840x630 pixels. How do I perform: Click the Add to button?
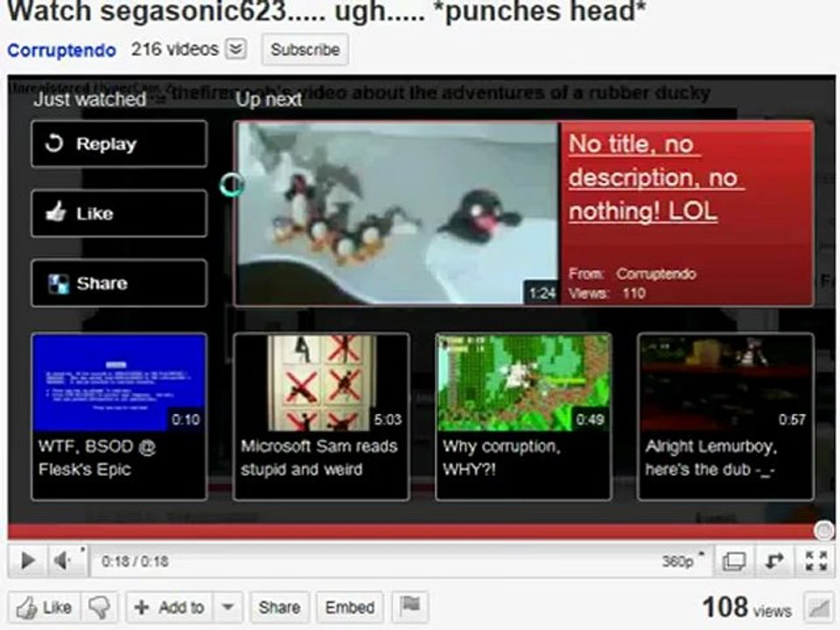(170, 607)
